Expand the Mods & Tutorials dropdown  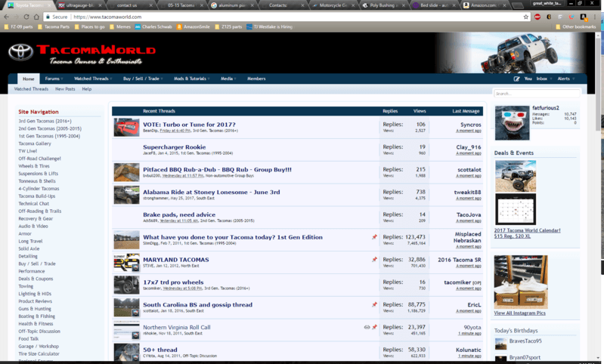pyautogui.click(x=192, y=79)
